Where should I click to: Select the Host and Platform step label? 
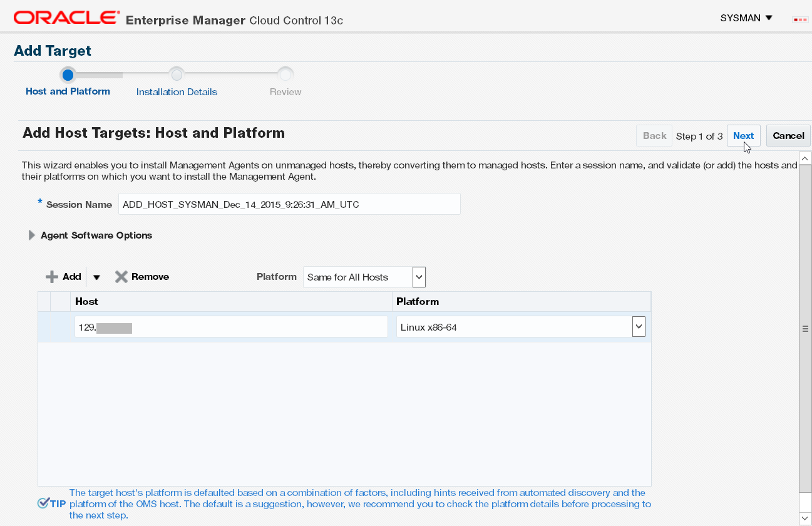[68, 91]
